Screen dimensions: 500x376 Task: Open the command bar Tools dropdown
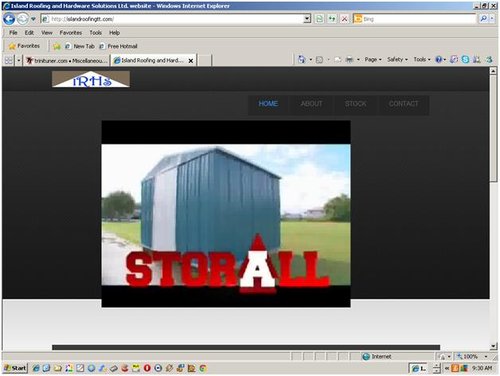422,59
